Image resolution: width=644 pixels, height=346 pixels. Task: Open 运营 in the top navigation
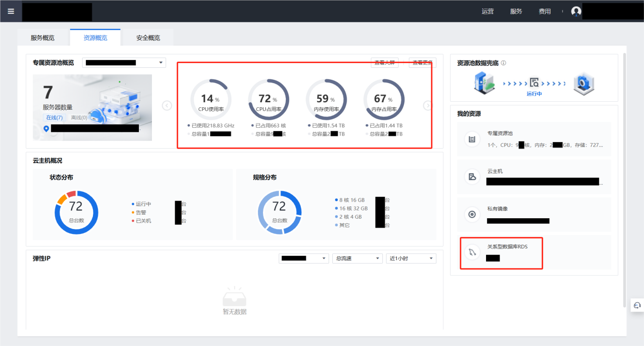click(487, 12)
